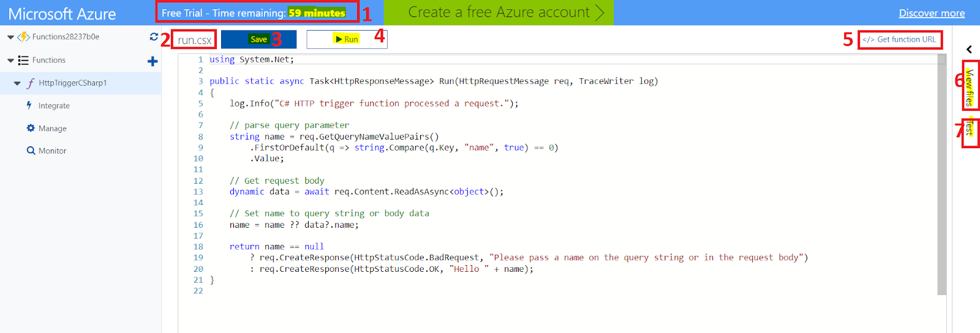Click the public static async Task line
This screenshot has width=980, height=333.
(434, 81)
